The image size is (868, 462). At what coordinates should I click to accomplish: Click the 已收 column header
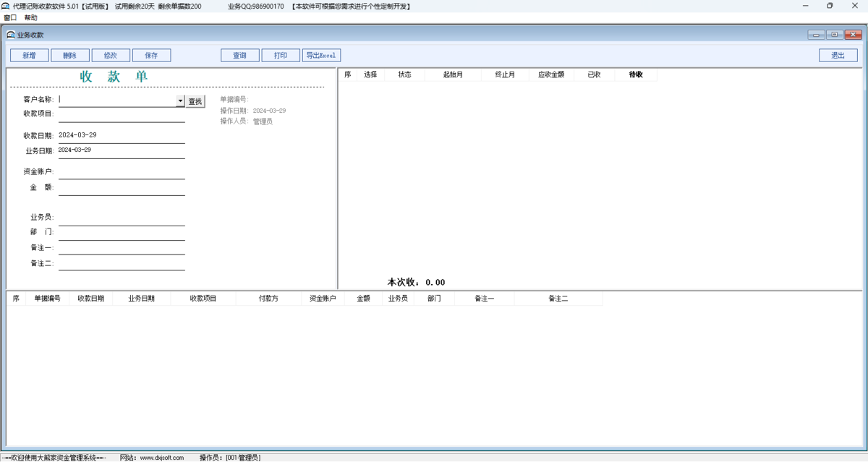click(595, 74)
